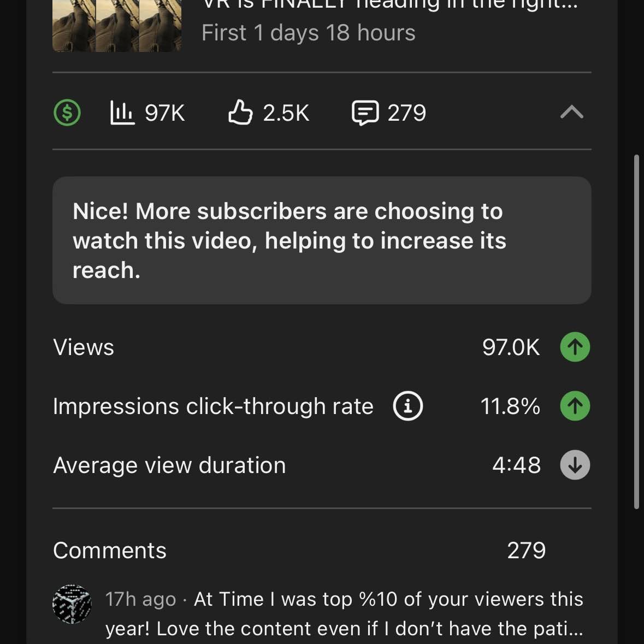The height and width of the screenshot is (644, 644).
Task: Collapse the stats panel with chevron
Action: pos(572,112)
